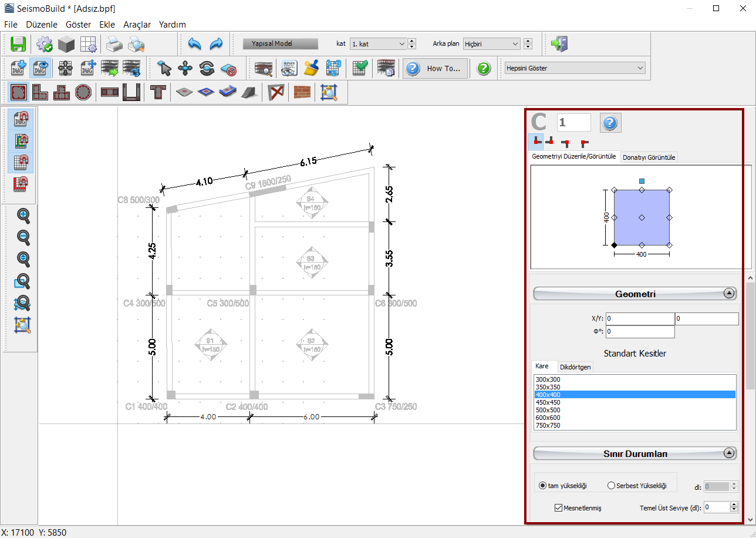Screen dimensions: 756x538
Task: Select the L-shaped column section tool
Action: pos(41,92)
